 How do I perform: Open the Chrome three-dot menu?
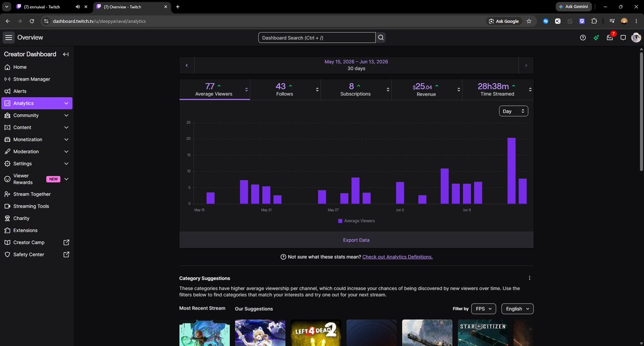(x=636, y=21)
